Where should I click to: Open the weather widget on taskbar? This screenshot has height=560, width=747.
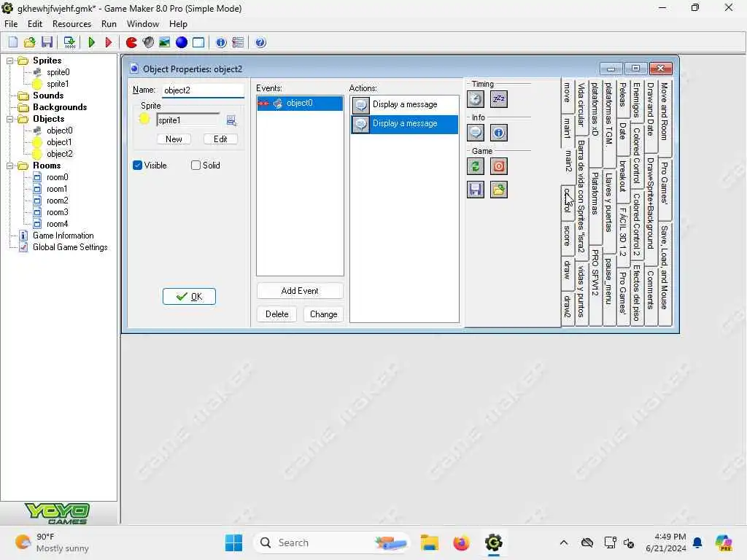(53, 542)
